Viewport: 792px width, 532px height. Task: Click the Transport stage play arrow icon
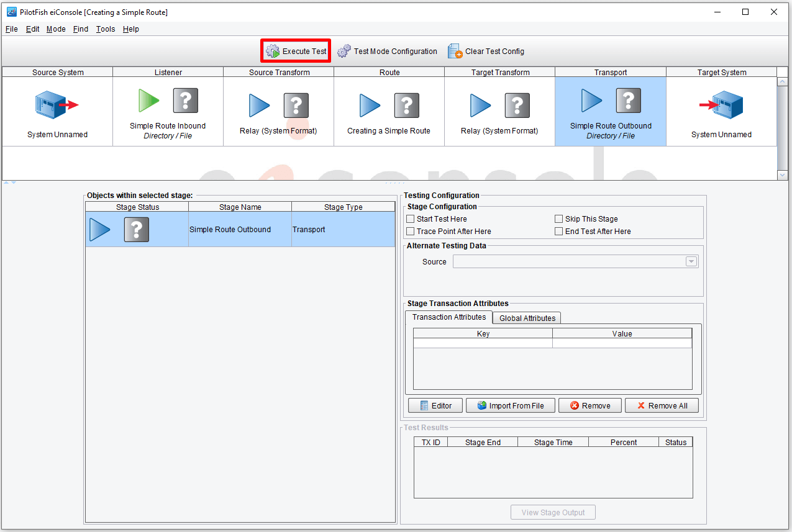pos(592,100)
